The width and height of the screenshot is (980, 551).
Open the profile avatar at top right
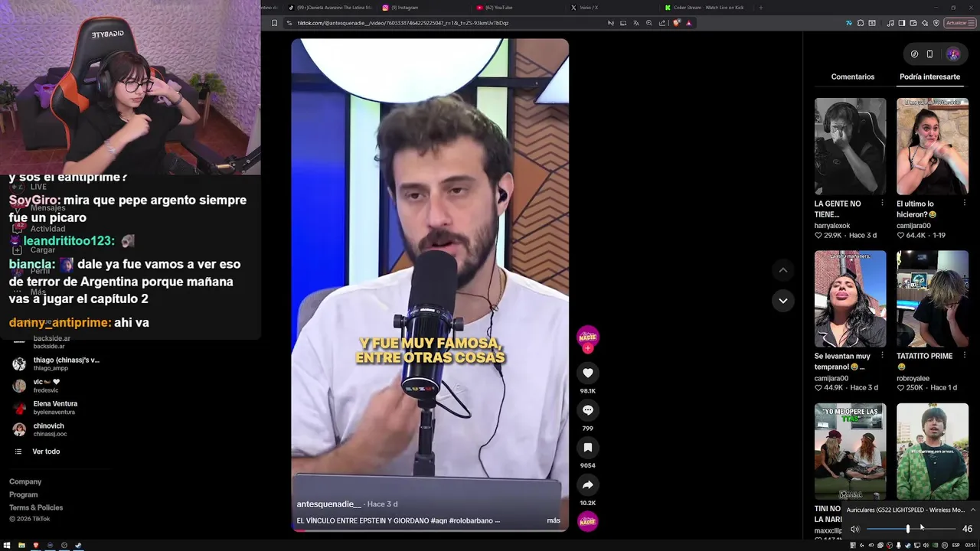click(x=953, y=54)
